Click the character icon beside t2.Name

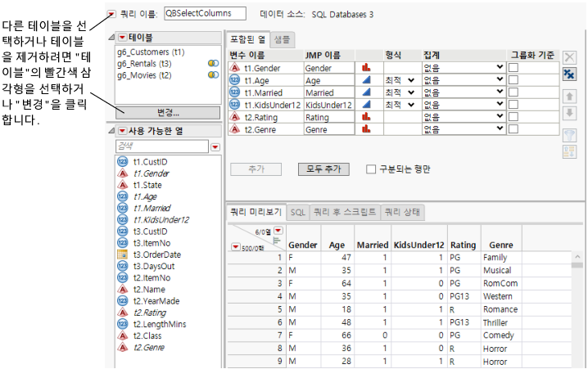pos(123,289)
